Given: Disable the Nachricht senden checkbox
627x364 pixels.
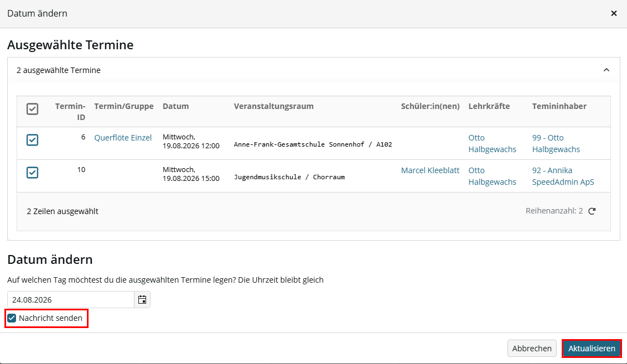Looking at the screenshot, I should (x=12, y=318).
